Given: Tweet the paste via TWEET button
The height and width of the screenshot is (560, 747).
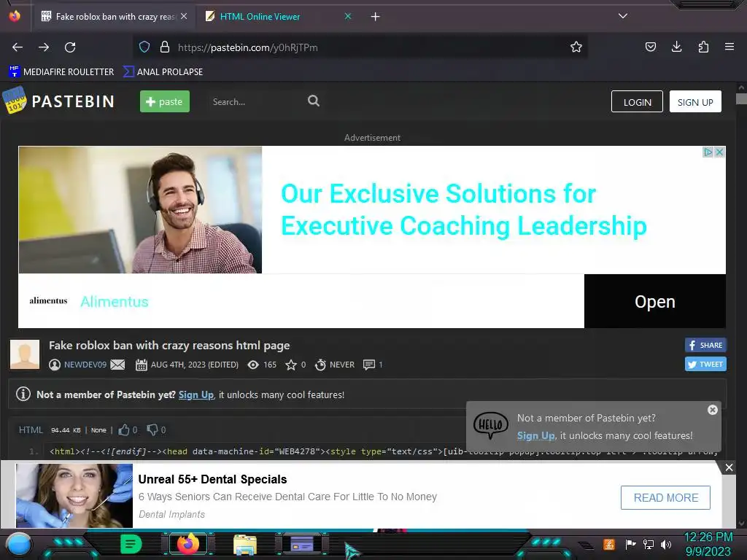Looking at the screenshot, I should (x=705, y=364).
